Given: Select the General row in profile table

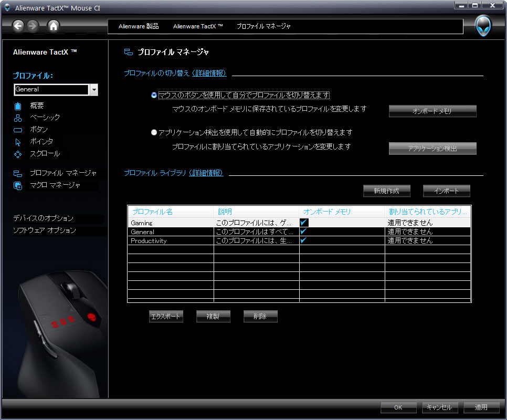Looking at the screenshot, I should pos(299,232).
